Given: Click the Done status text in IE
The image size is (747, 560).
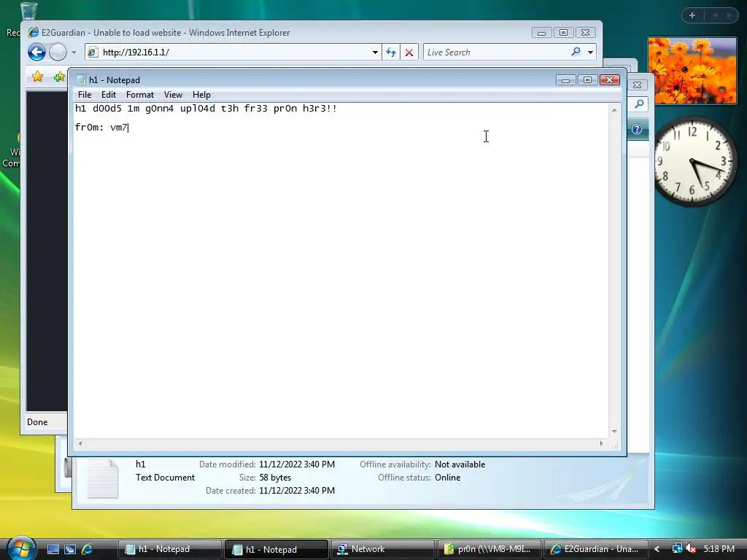Looking at the screenshot, I should (x=37, y=422).
